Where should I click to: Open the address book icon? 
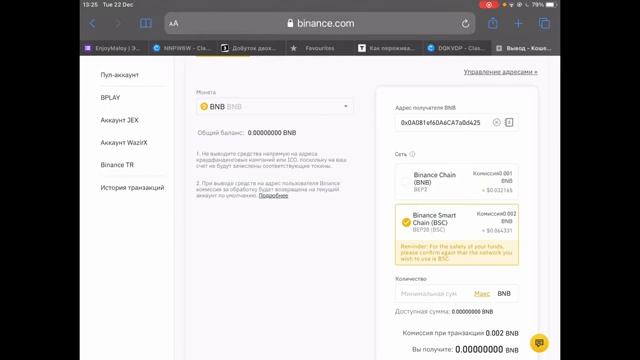(509, 122)
